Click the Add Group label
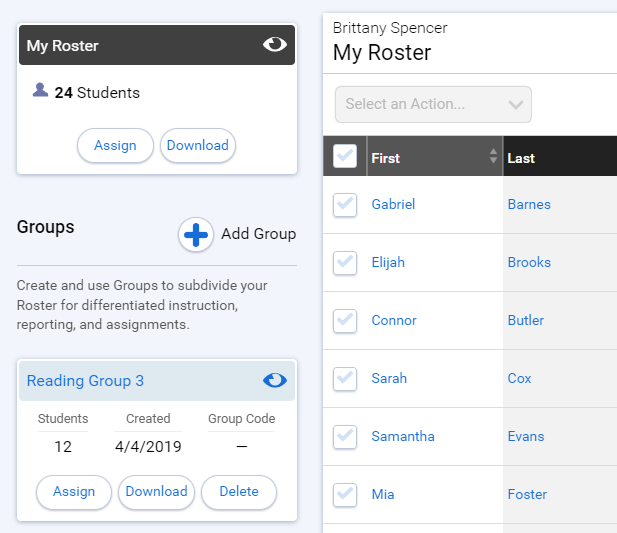Image resolution: width=617 pixels, height=533 pixels. coord(259,234)
